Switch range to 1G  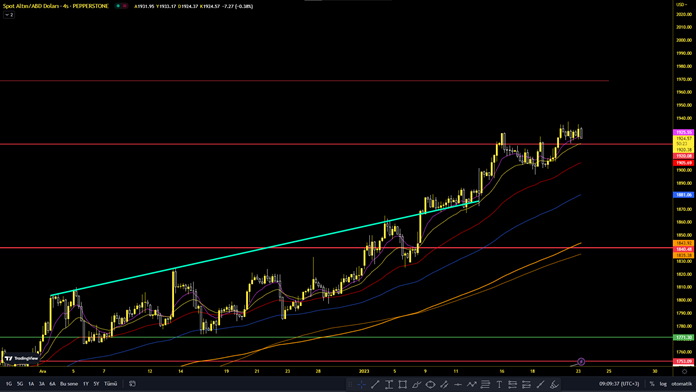(x=9, y=384)
